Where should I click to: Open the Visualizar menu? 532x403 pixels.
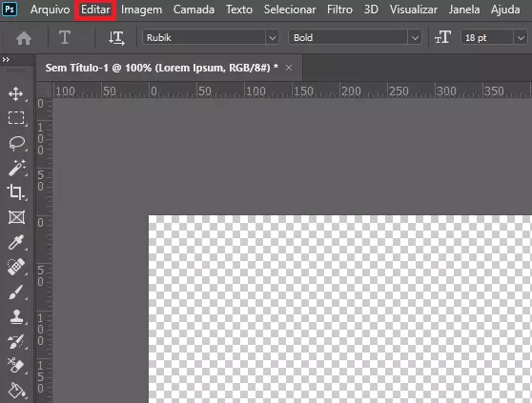413,10
